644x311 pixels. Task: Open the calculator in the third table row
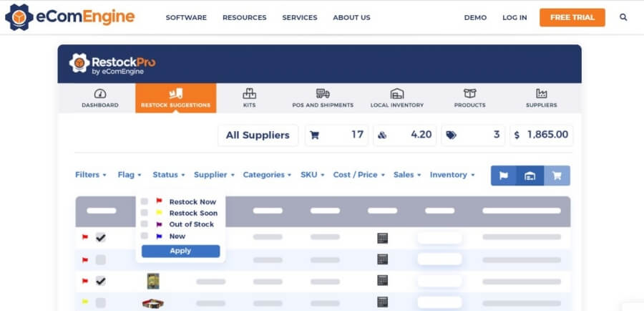(382, 281)
